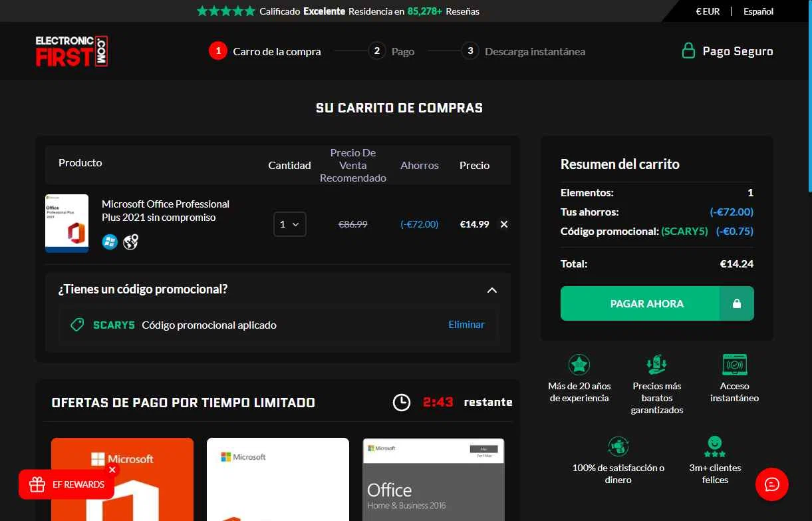Click the five-star rating icons in top banner
Screen dimensions: 812x521
click(x=226, y=11)
